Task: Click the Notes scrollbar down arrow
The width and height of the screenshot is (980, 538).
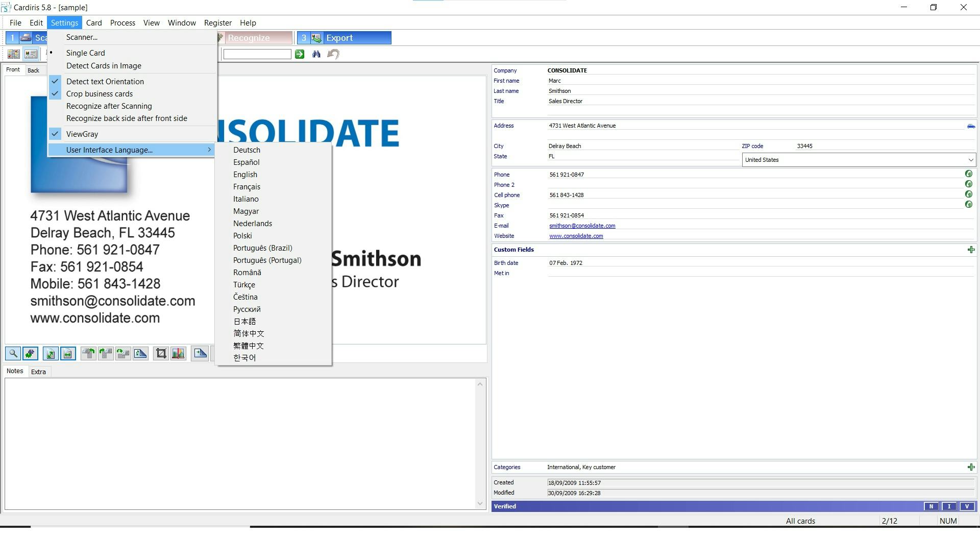Action: 480,504
